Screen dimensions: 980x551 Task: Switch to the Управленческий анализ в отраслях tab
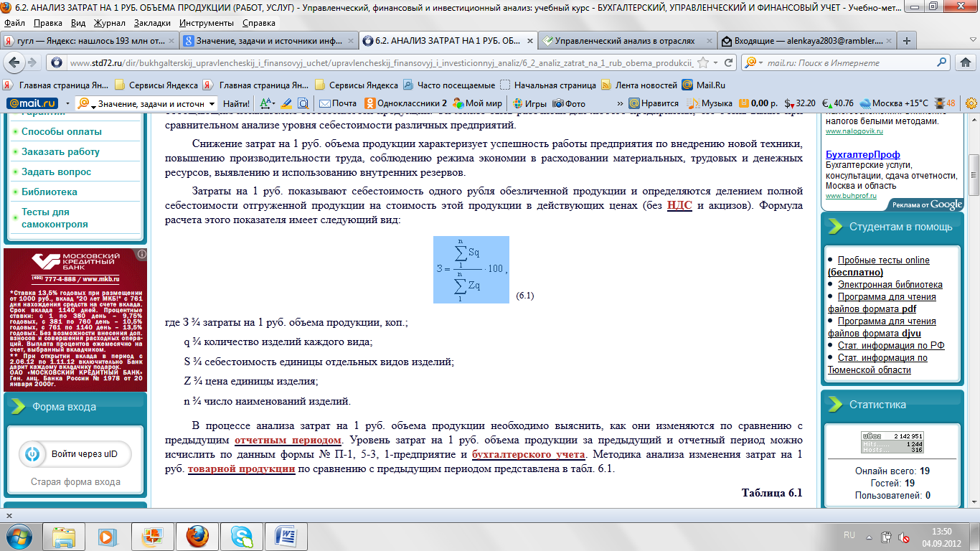point(628,41)
